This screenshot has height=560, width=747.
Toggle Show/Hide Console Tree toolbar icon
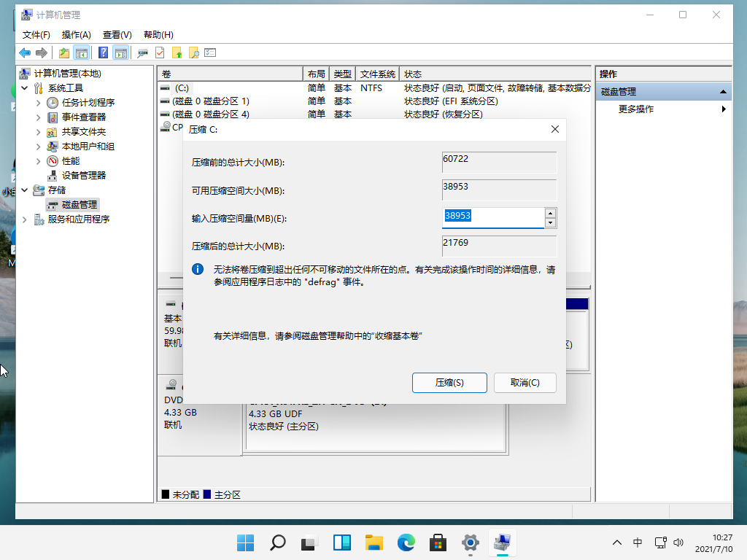point(81,52)
